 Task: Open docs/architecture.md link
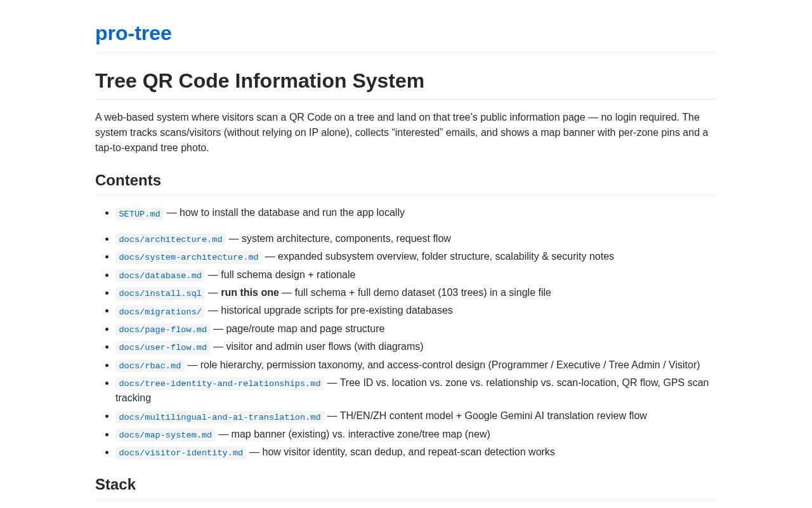tap(171, 239)
